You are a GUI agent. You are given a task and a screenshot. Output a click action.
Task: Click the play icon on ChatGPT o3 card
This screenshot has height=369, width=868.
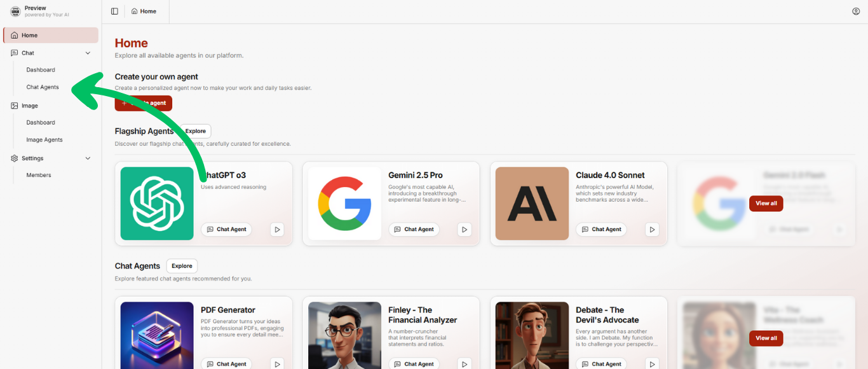pyautogui.click(x=277, y=229)
